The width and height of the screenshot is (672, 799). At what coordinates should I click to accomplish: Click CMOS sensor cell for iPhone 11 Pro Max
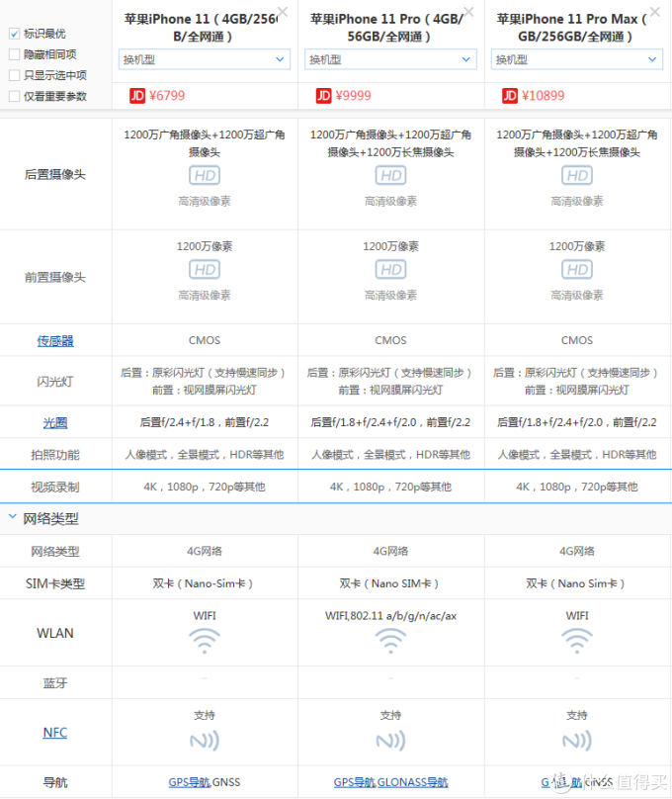577,340
